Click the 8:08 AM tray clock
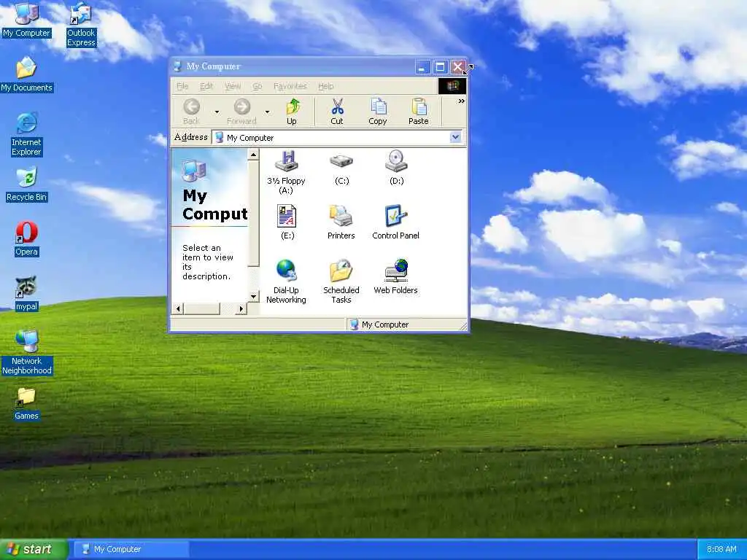The image size is (747, 560). point(721,550)
